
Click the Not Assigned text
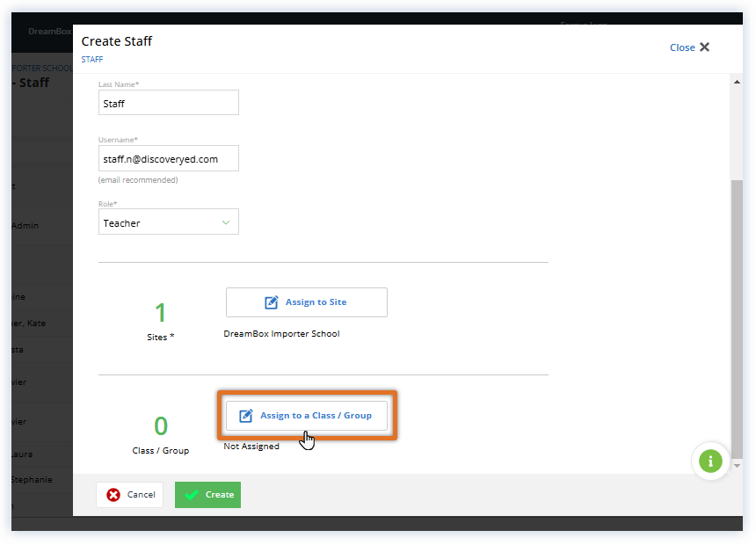[251, 447]
